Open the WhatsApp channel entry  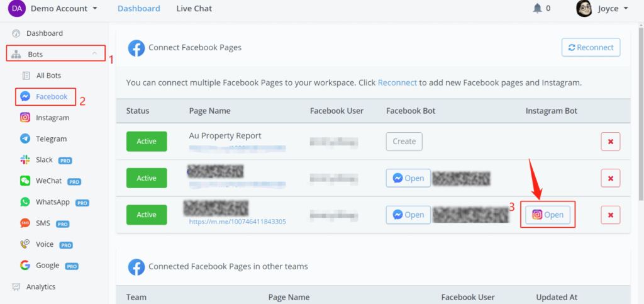coord(53,202)
